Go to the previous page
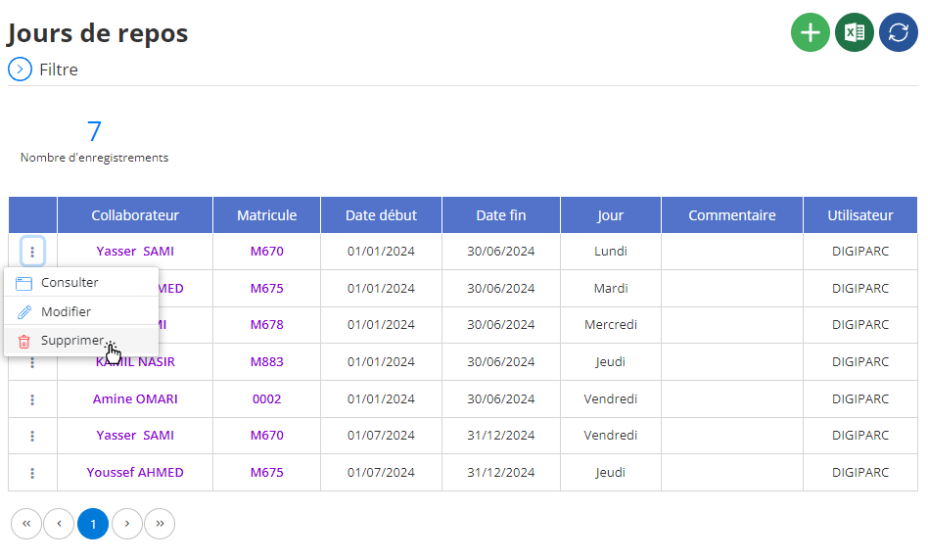The image size is (928, 560). tap(59, 524)
